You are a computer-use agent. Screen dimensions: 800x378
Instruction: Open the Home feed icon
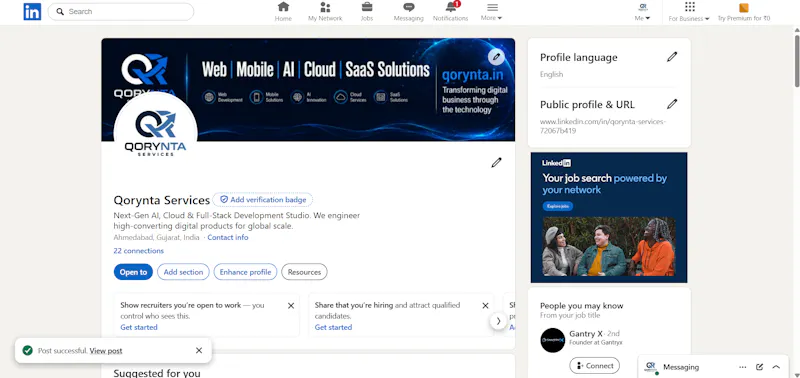(x=283, y=7)
